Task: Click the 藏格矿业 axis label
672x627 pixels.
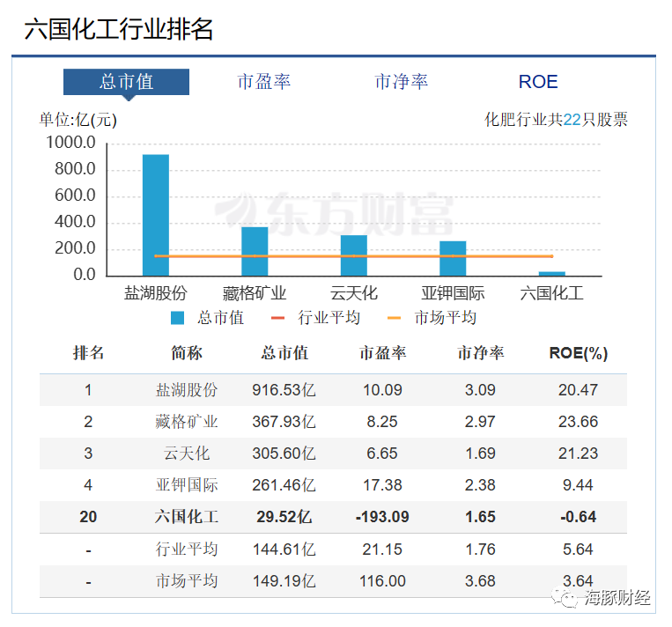Action: (x=255, y=293)
